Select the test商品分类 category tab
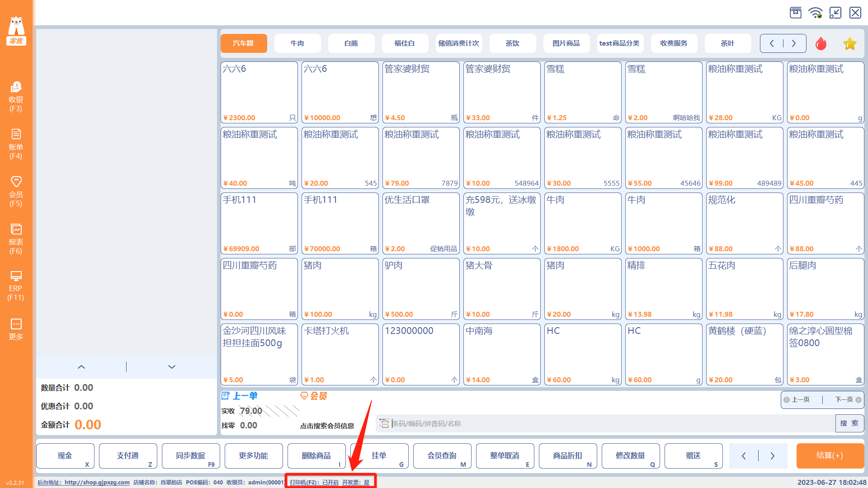 pyautogui.click(x=620, y=43)
